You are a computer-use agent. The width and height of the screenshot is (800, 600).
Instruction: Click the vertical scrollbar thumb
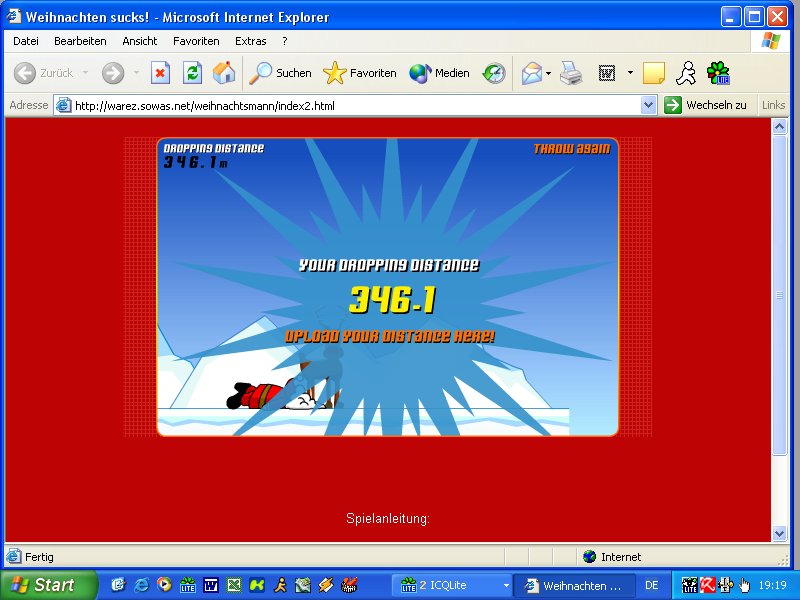(779, 295)
